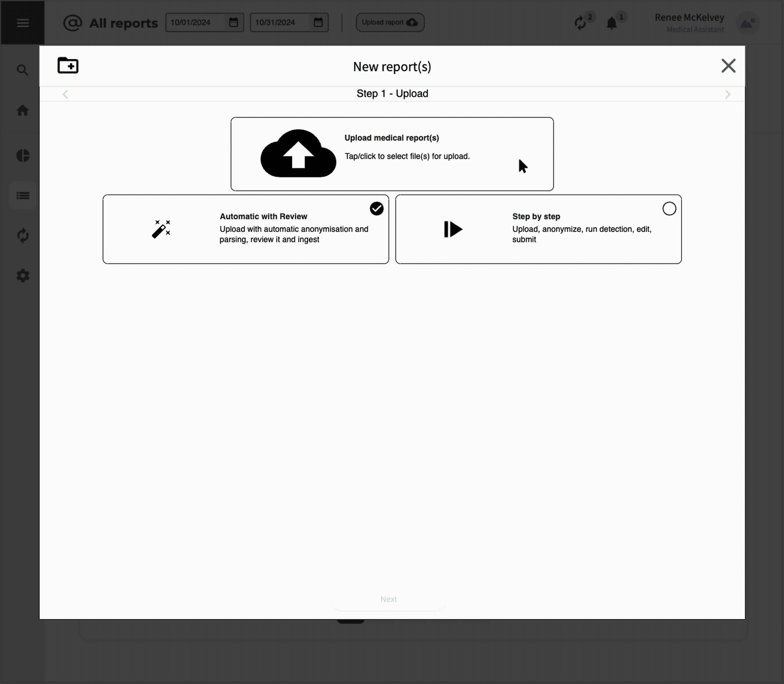Click the end date field 10/31/2024

289,22
